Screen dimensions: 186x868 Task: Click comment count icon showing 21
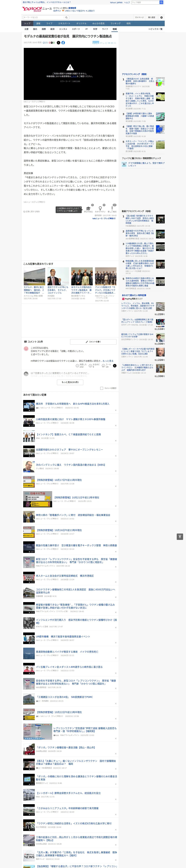tap(45, 43)
